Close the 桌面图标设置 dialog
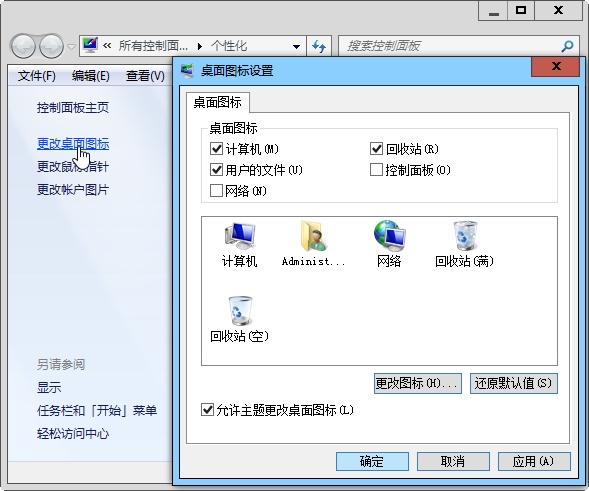 point(556,66)
